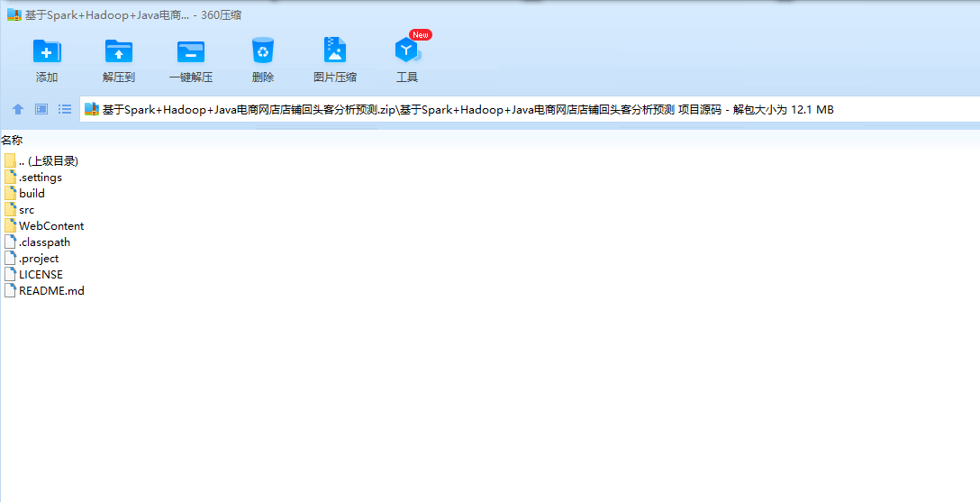Select the '.project' file name

pos(39,258)
